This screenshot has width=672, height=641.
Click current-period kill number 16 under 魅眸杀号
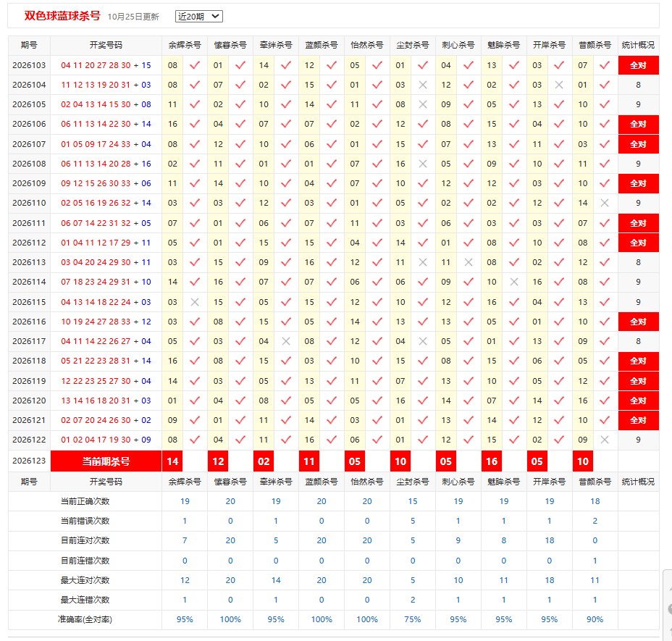tap(492, 461)
